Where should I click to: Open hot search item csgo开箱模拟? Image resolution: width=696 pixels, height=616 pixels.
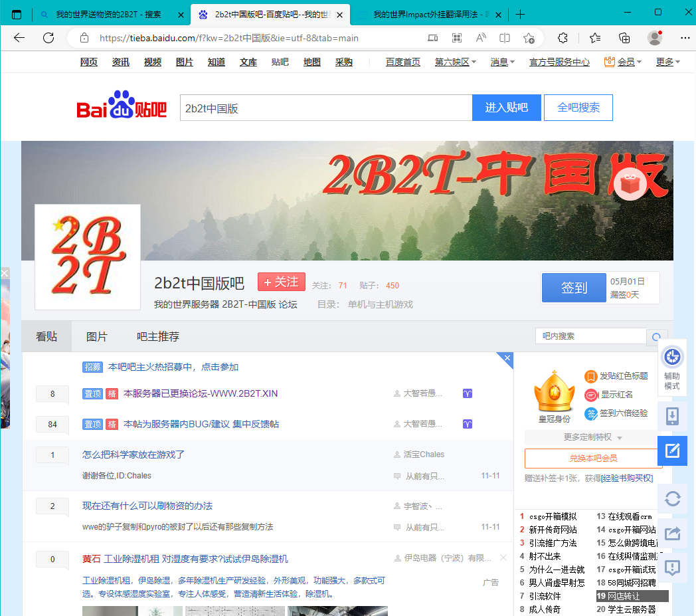coord(553,516)
